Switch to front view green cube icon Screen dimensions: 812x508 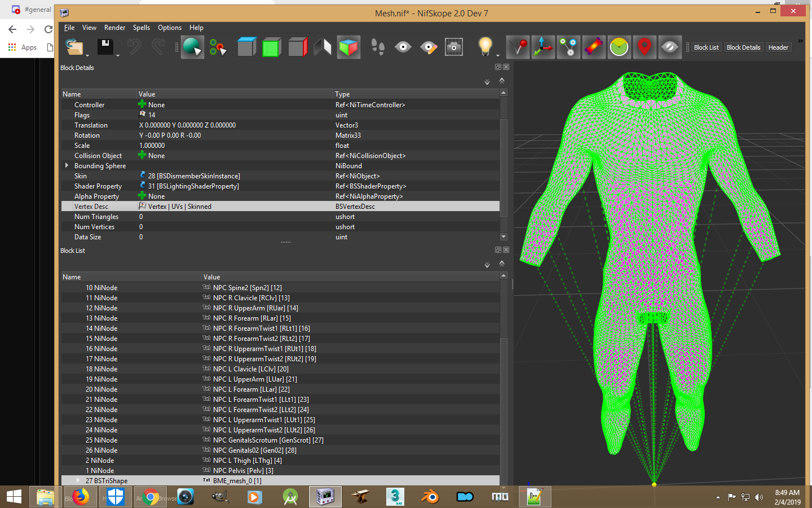272,47
